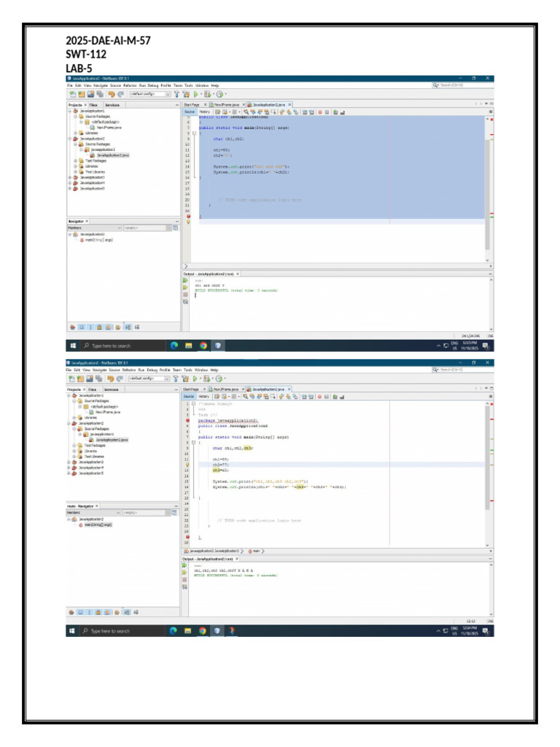Open Refactor menu in first screenshot
Image resolution: width=560 pixels, height=747 pixels.
click(x=130, y=85)
